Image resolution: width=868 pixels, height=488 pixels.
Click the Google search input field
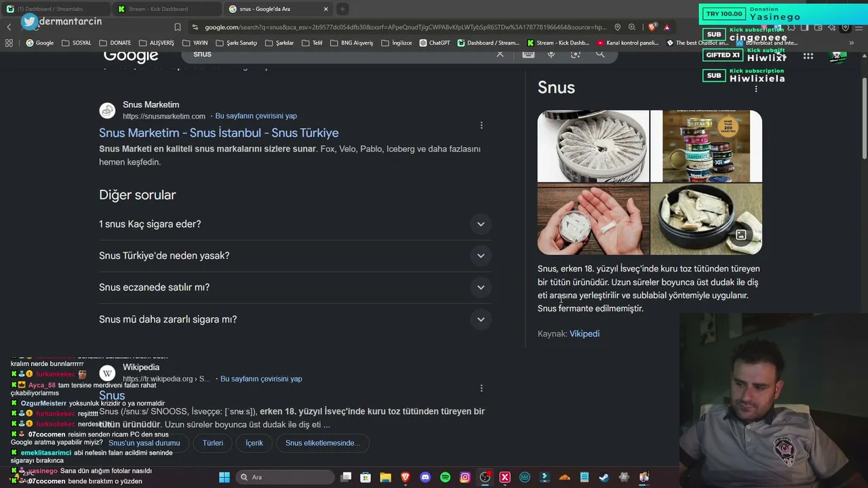[x=339, y=54]
